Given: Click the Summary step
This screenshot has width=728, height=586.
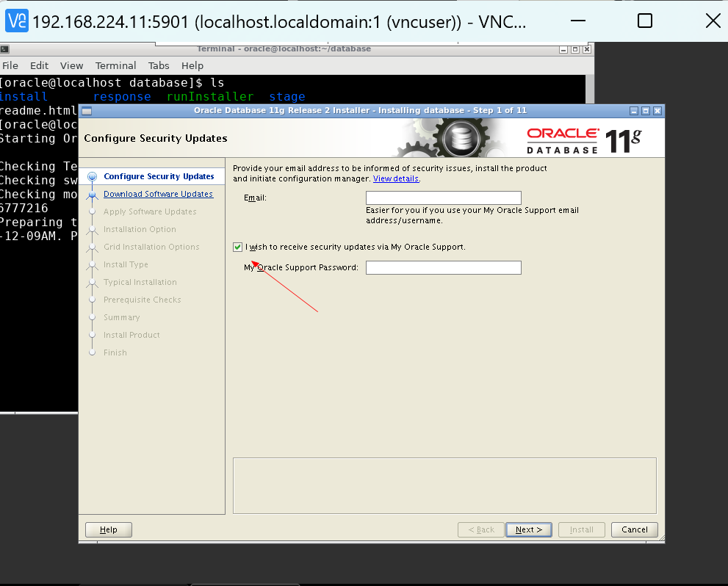Looking at the screenshot, I should click(x=122, y=317).
